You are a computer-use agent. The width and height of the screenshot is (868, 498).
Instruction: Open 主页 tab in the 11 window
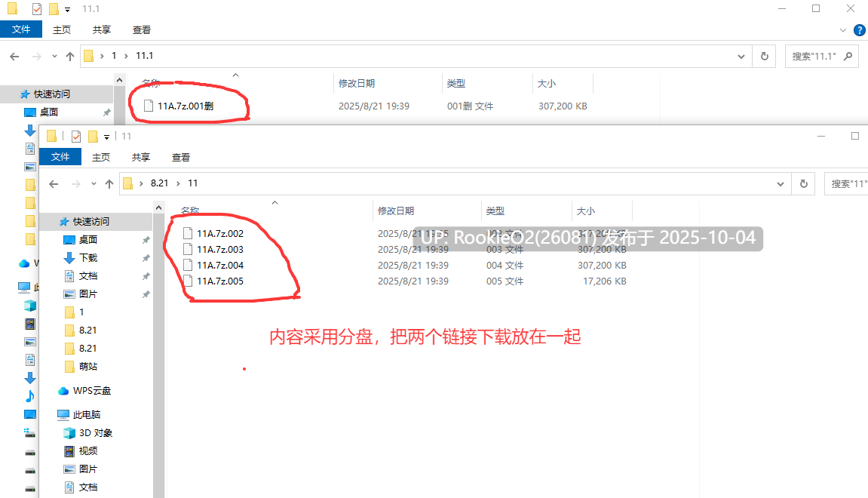[x=101, y=157]
